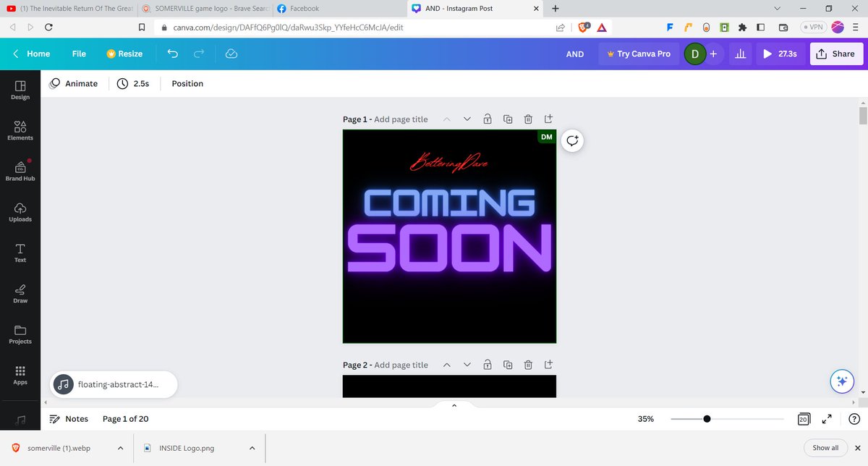Click the zoom slider handle

707,419
